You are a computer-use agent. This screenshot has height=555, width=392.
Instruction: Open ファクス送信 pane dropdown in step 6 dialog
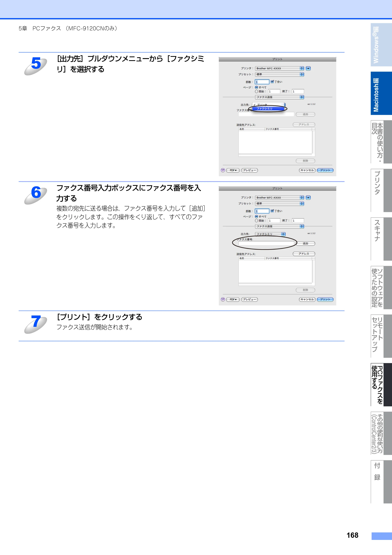[279, 226]
